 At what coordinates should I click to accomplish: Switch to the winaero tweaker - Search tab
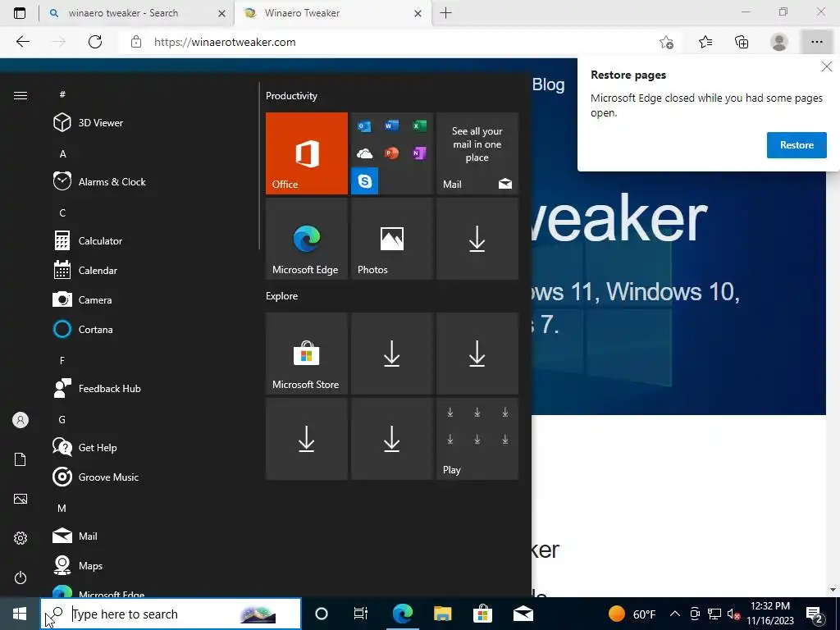[137, 13]
